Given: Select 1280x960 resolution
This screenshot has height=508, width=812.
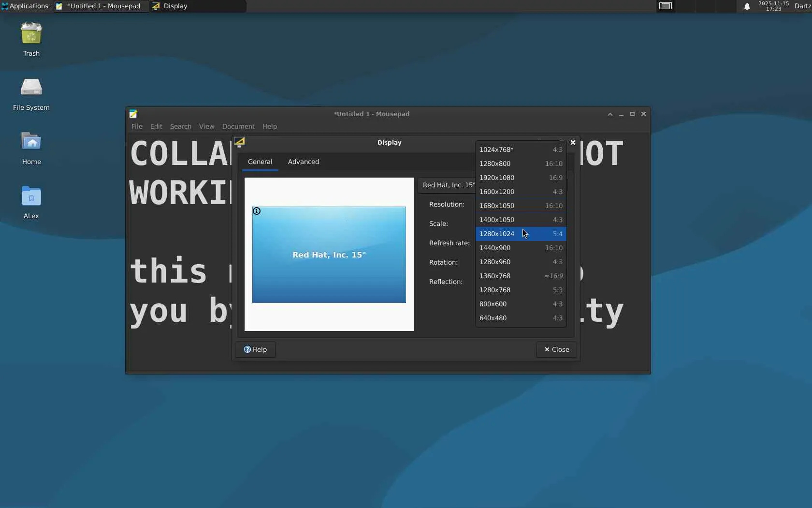Looking at the screenshot, I should click(x=521, y=262).
